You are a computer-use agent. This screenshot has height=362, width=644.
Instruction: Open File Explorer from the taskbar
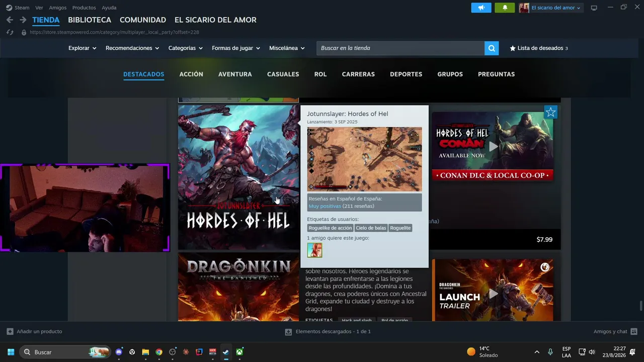[x=145, y=352]
